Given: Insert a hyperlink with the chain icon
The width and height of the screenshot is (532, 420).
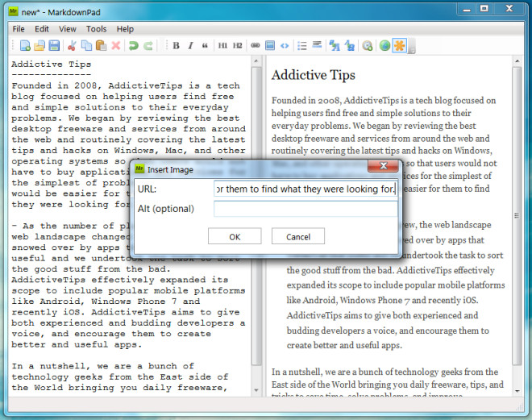Looking at the screenshot, I should tap(256, 45).
